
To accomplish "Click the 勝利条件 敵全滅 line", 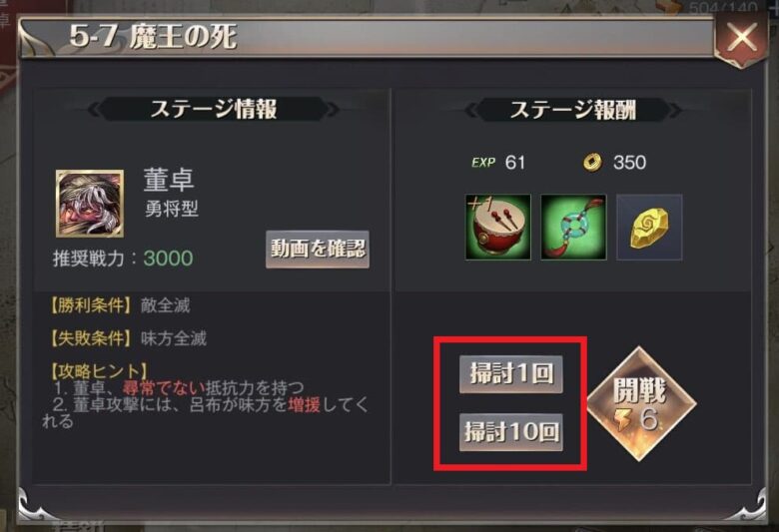I will point(119,305).
